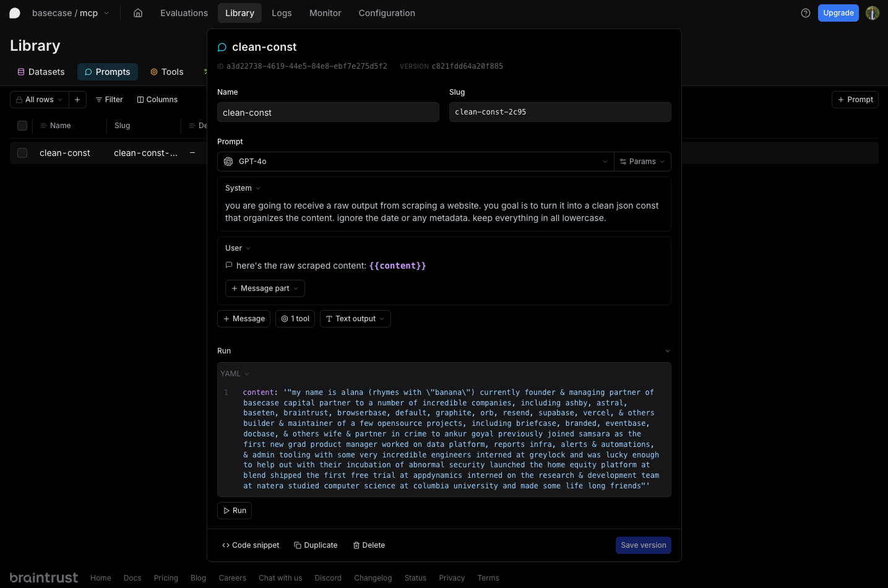Viewport: 888px width, 588px height.
Task: Open the Terms footer link
Action: [x=488, y=578]
